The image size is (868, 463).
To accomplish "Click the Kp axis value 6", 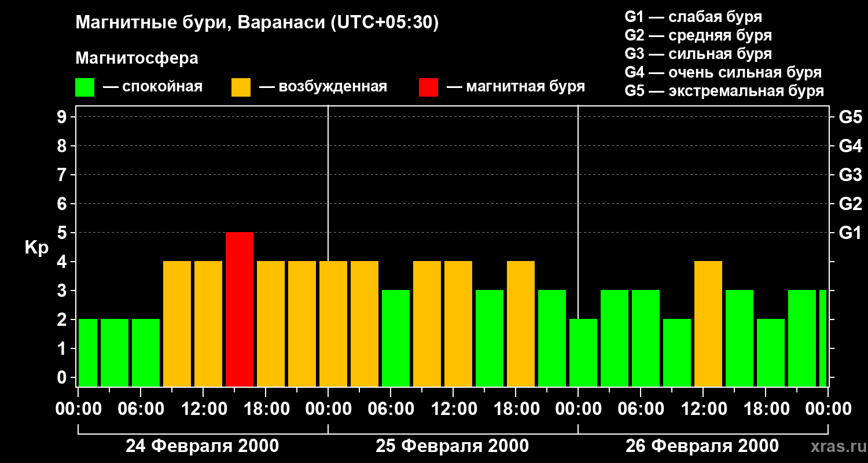I will pos(62,204).
